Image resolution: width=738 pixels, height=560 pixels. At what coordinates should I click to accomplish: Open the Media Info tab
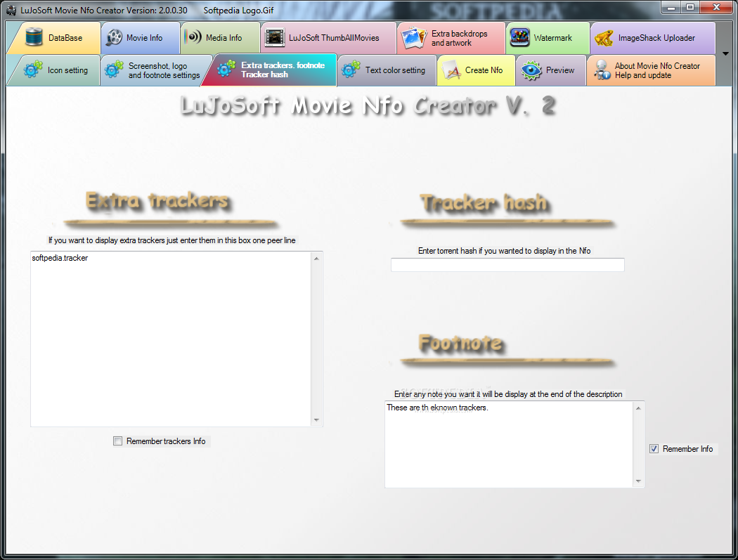[x=220, y=38]
